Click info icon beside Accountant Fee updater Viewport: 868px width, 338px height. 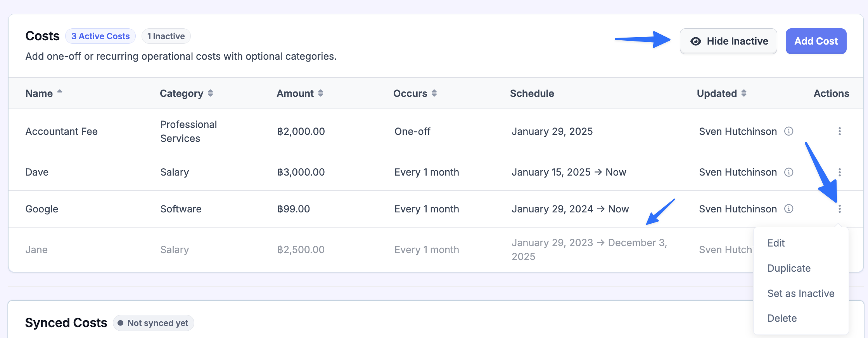click(x=788, y=131)
